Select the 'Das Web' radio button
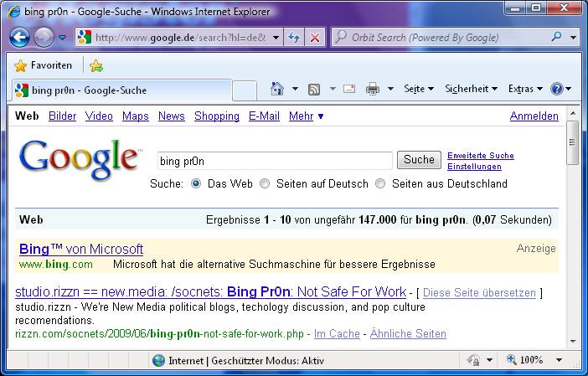Viewport: 588px width, 376px height. pos(196,183)
